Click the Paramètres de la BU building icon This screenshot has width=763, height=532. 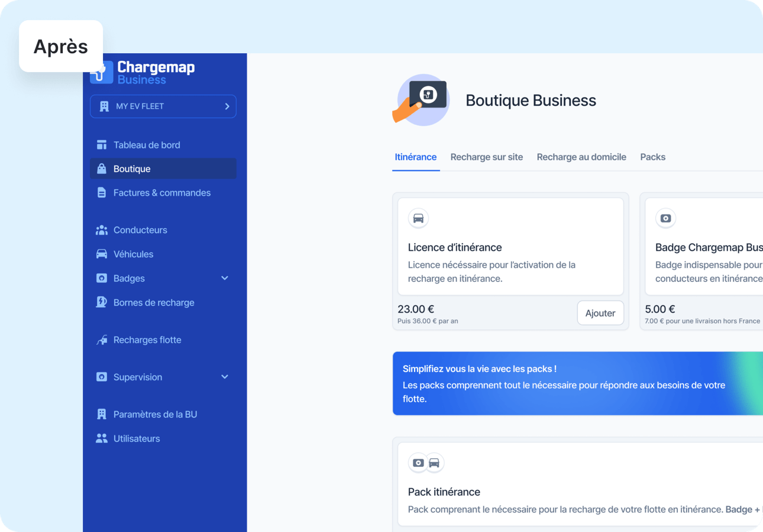click(102, 414)
